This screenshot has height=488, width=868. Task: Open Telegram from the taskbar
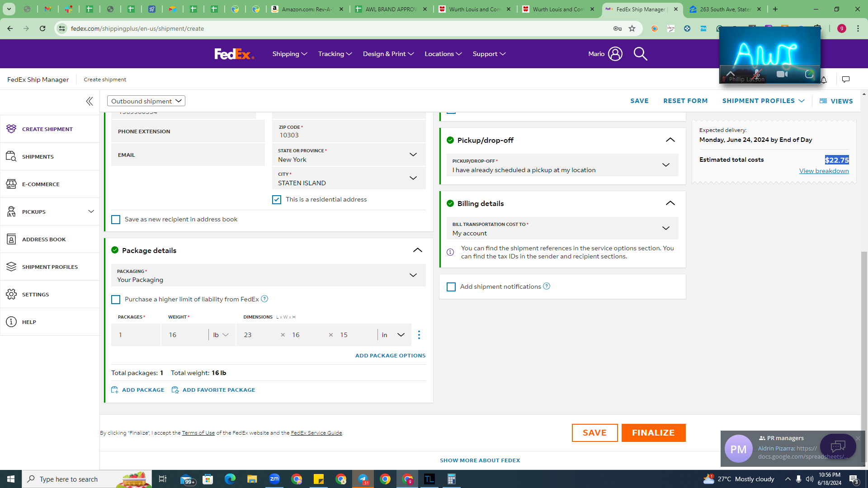(x=363, y=479)
